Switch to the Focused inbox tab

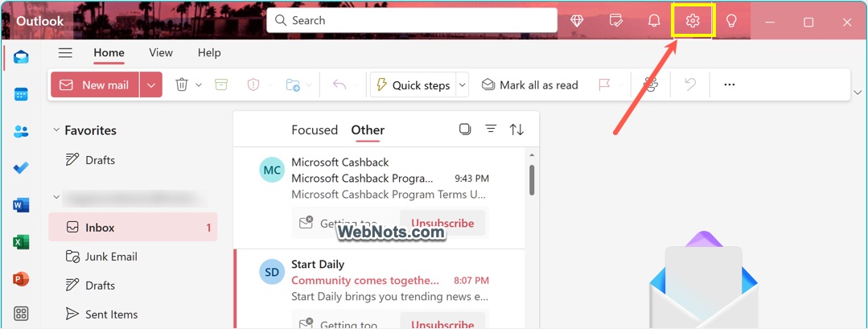pyautogui.click(x=315, y=130)
